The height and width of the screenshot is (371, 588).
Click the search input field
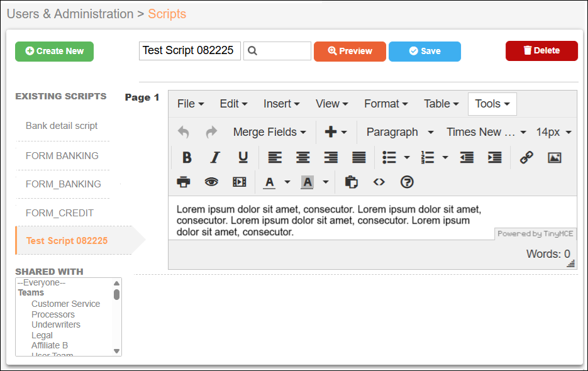pyautogui.click(x=277, y=51)
